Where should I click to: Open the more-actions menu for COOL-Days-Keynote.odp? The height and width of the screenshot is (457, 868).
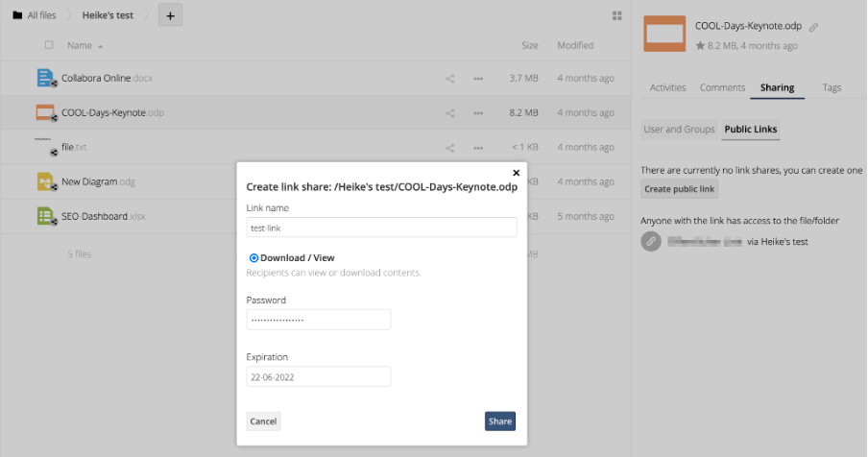[477, 113]
